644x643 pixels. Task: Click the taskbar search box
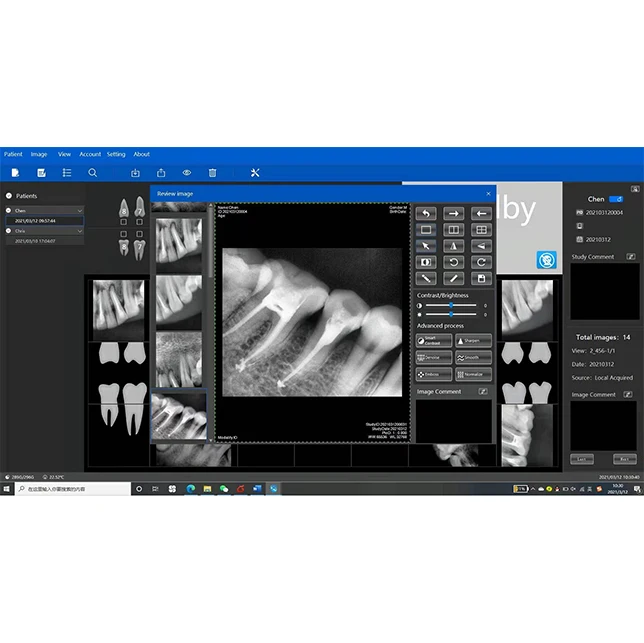click(x=73, y=489)
